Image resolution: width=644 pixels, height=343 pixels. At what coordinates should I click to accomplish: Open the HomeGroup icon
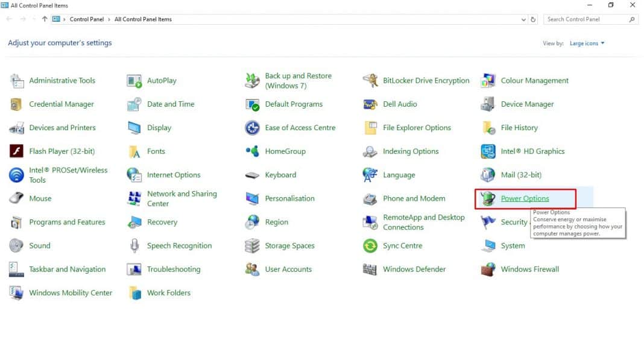coord(252,151)
